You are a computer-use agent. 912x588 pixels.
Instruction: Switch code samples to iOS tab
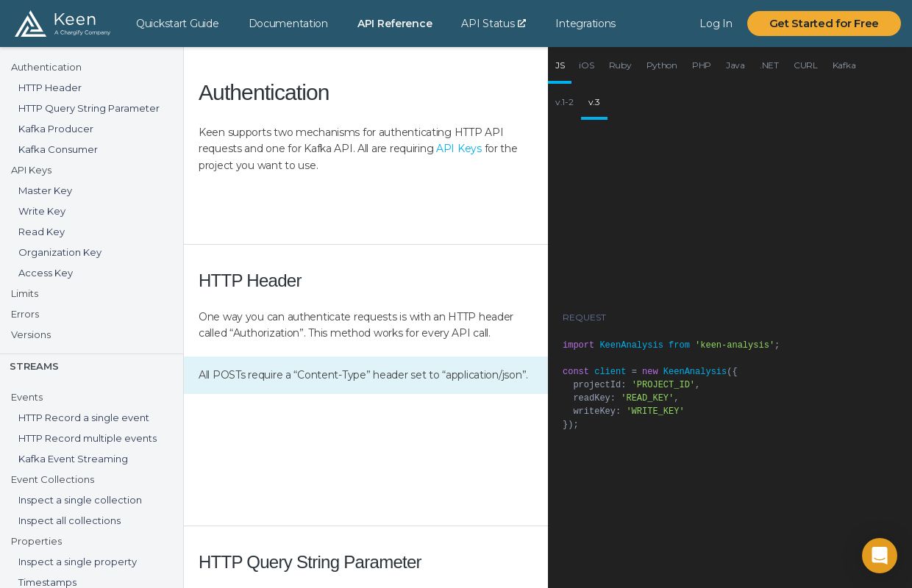click(586, 65)
